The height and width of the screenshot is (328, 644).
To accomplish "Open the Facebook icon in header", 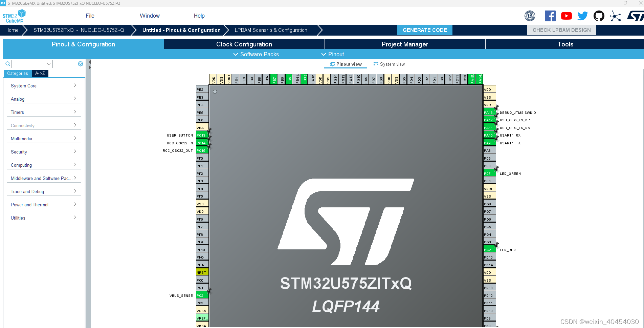I will click(x=550, y=16).
